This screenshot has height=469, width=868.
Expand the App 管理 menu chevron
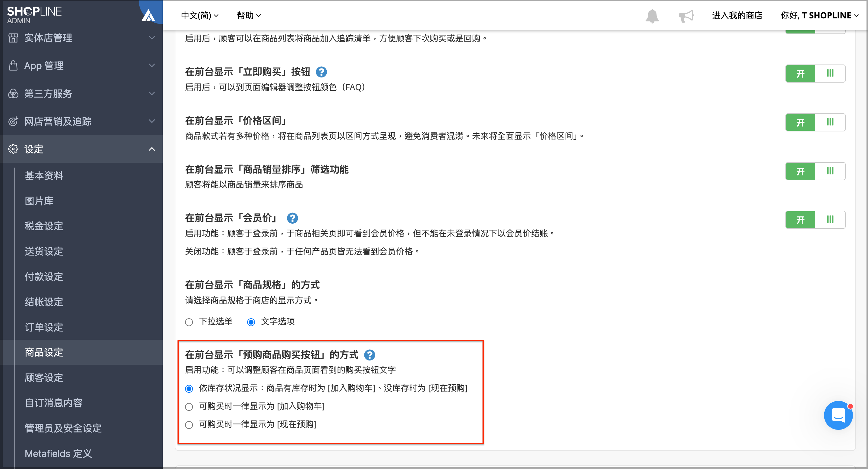[x=152, y=65]
